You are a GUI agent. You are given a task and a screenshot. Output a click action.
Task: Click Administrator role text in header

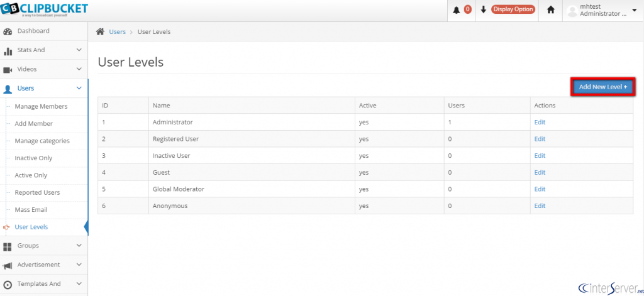[603, 14]
